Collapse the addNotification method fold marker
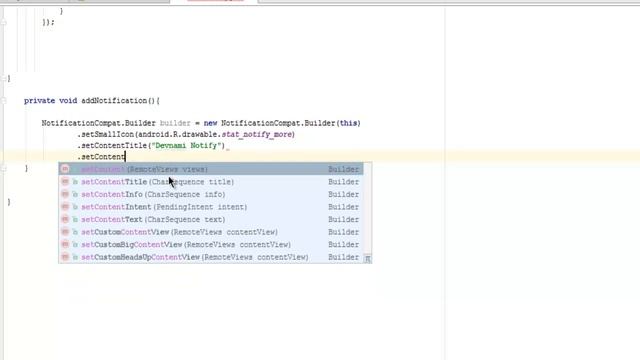The width and height of the screenshot is (640, 360). click(4, 100)
